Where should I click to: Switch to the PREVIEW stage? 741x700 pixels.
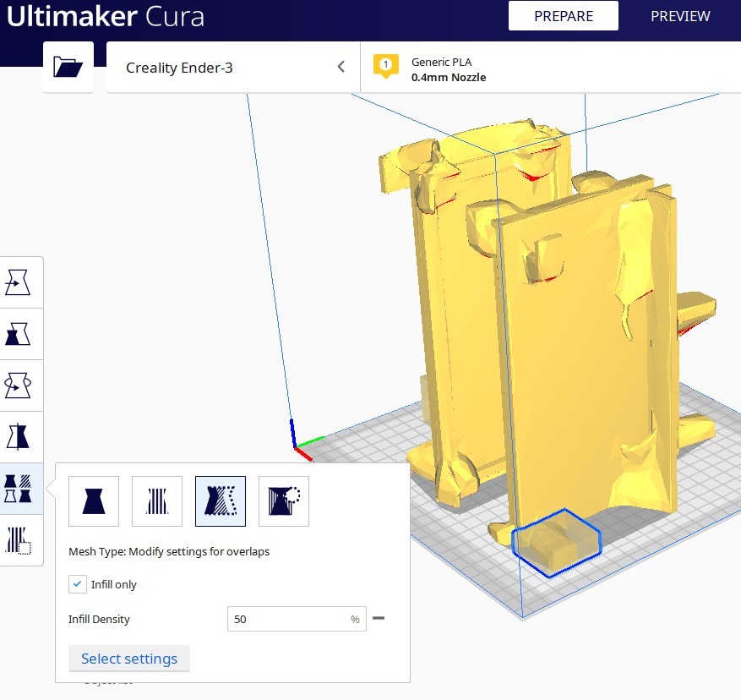coord(680,15)
